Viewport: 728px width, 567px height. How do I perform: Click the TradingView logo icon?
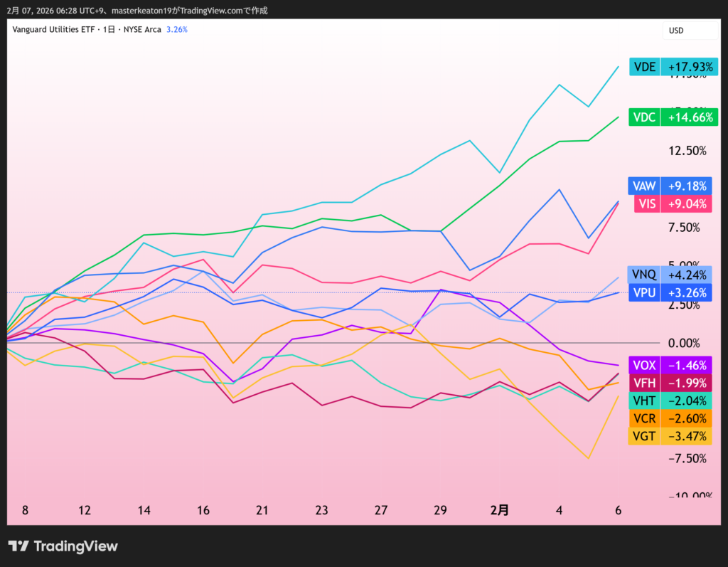click(x=18, y=546)
